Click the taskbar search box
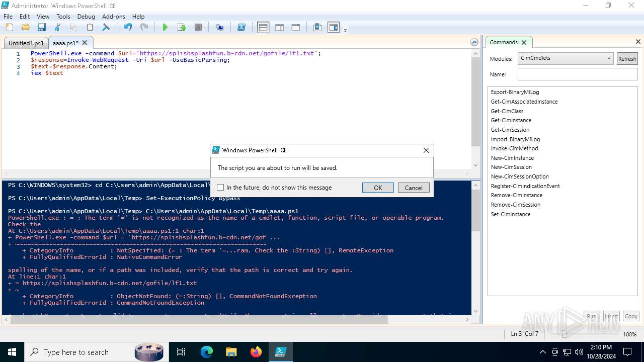Viewport: 644px width, 362px height. click(x=96, y=352)
